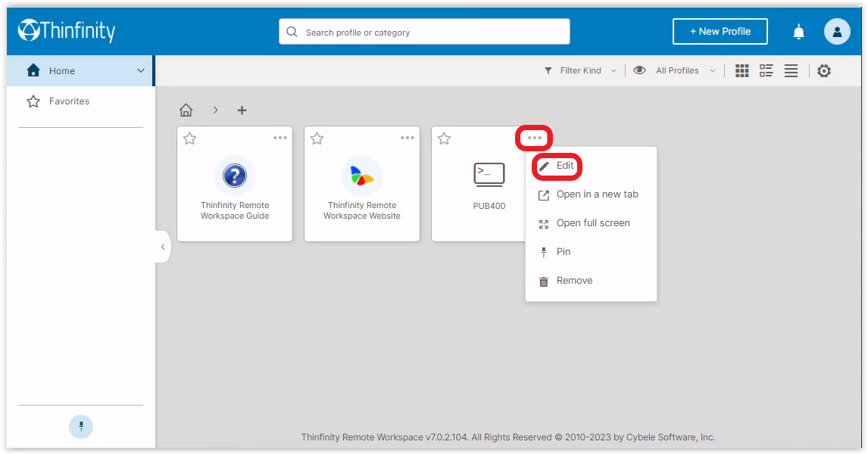
Task: Open the Filter Kind dropdown
Action: [x=580, y=71]
